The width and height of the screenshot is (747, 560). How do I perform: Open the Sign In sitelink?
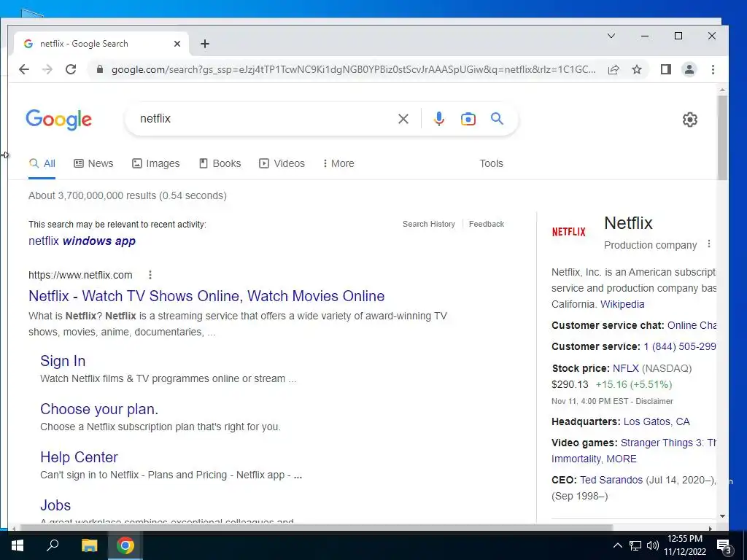pos(63,361)
